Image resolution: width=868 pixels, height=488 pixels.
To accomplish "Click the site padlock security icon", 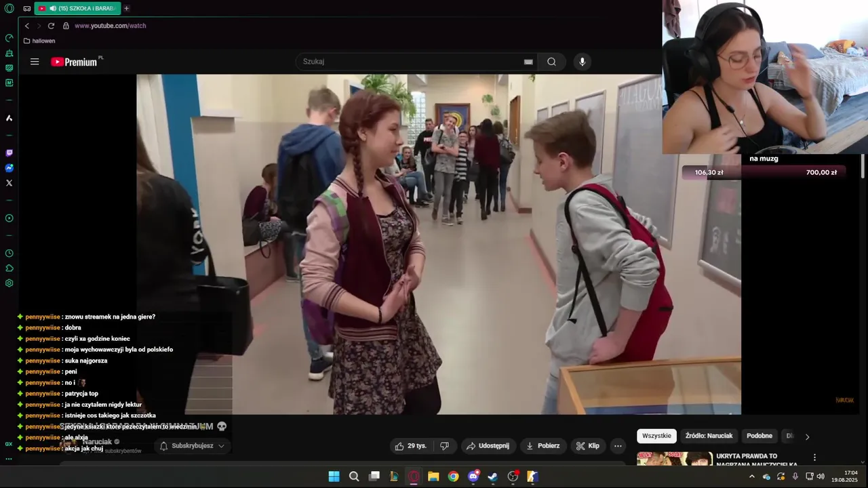I will tap(66, 26).
